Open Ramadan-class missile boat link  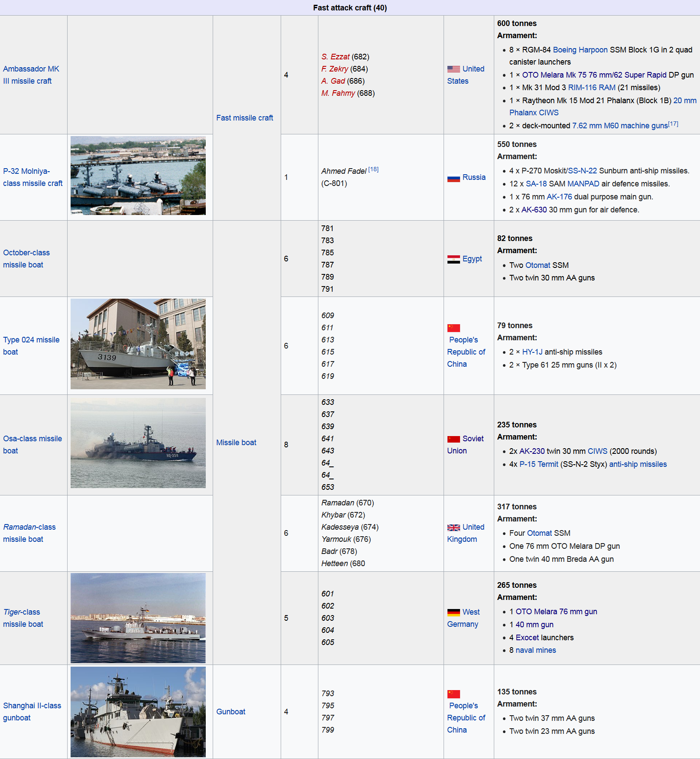point(29,533)
